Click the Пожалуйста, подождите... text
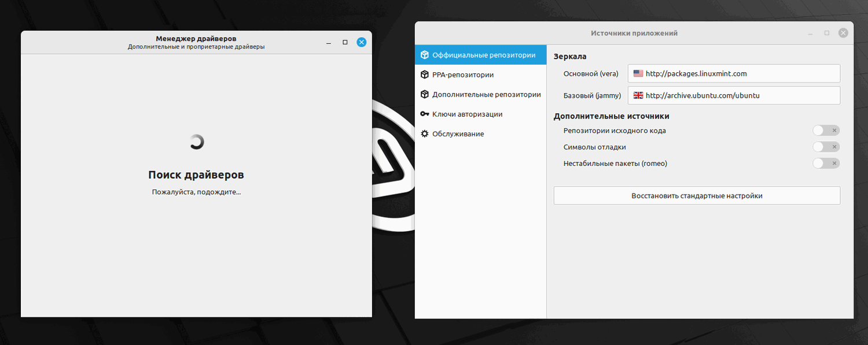This screenshot has height=345, width=868. pos(196,192)
